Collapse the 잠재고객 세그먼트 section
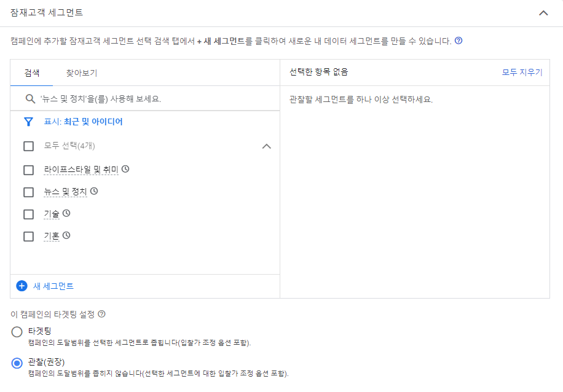This screenshot has height=392, width=563. pyautogui.click(x=543, y=13)
